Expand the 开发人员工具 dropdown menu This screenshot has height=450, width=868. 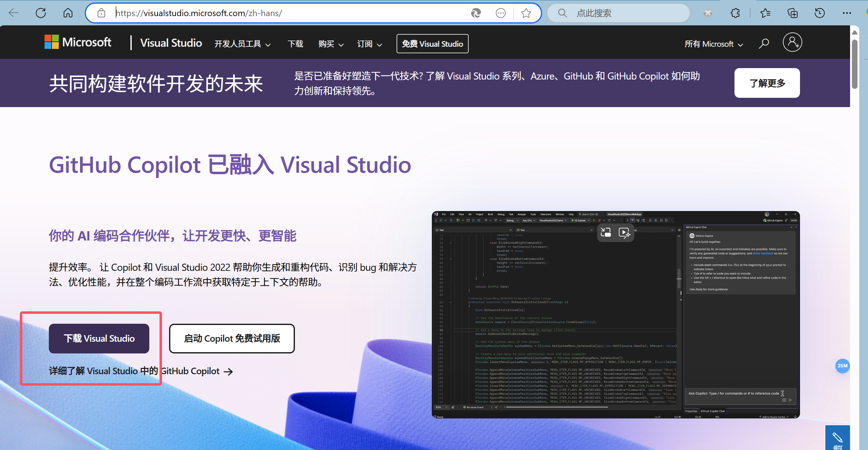242,44
